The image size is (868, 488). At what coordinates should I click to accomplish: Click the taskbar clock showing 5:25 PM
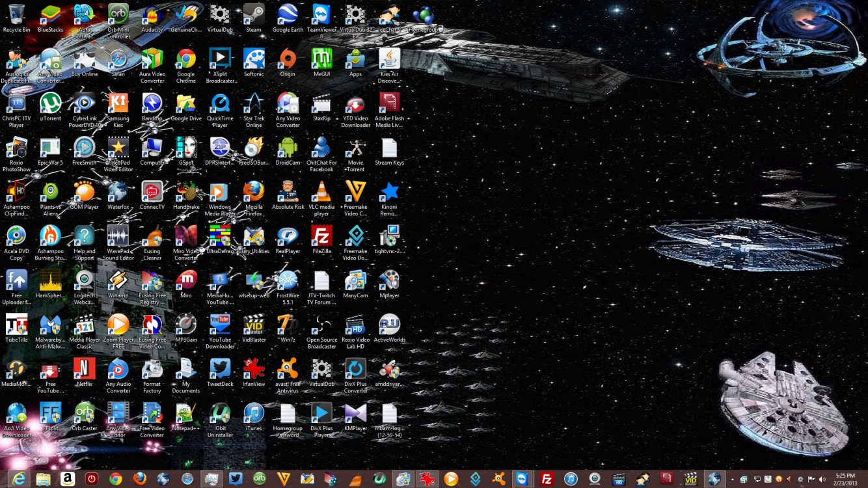pos(845,479)
